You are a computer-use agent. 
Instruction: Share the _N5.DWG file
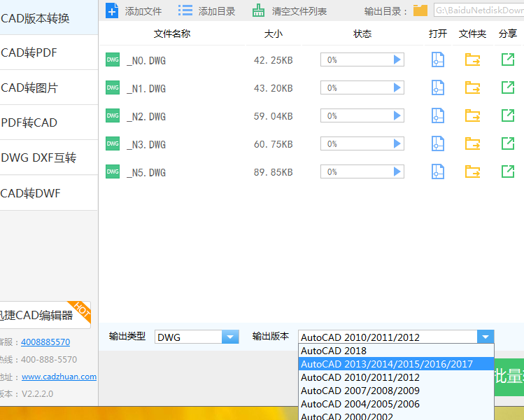[x=508, y=172]
